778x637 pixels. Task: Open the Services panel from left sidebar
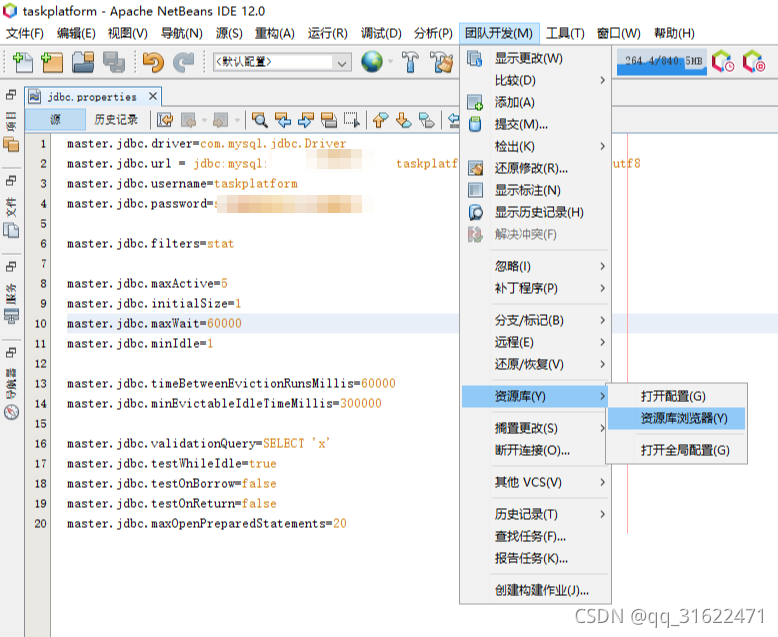(11, 304)
